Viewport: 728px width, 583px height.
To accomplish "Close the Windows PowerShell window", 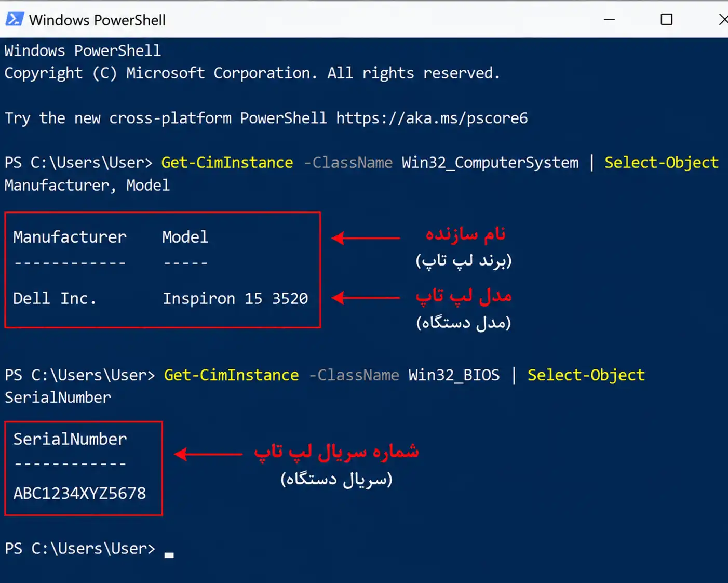I will pyautogui.click(x=723, y=20).
